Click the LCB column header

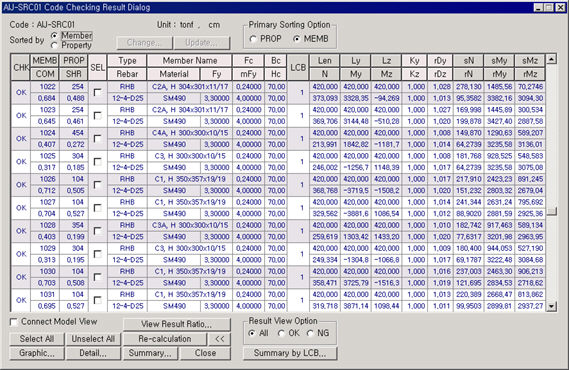[298, 67]
